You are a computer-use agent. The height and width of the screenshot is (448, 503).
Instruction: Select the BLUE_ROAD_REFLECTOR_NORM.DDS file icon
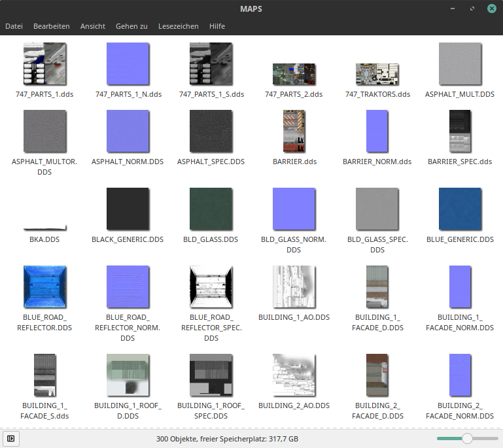128,286
